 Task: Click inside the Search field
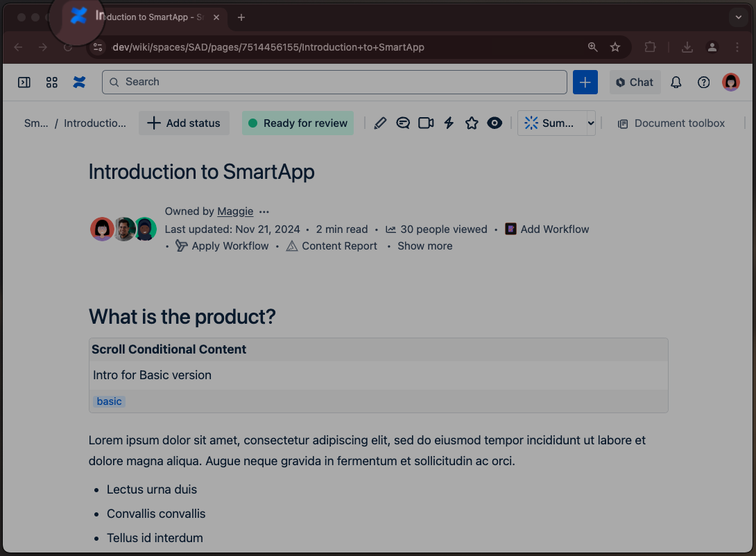click(333, 82)
